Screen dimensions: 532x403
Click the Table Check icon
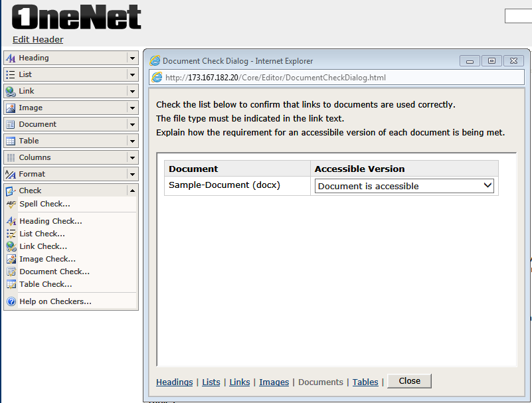11,283
